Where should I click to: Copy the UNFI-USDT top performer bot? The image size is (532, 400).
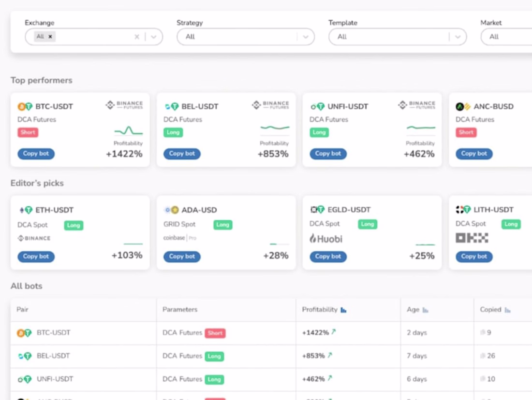pyautogui.click(x=328, y=154)
